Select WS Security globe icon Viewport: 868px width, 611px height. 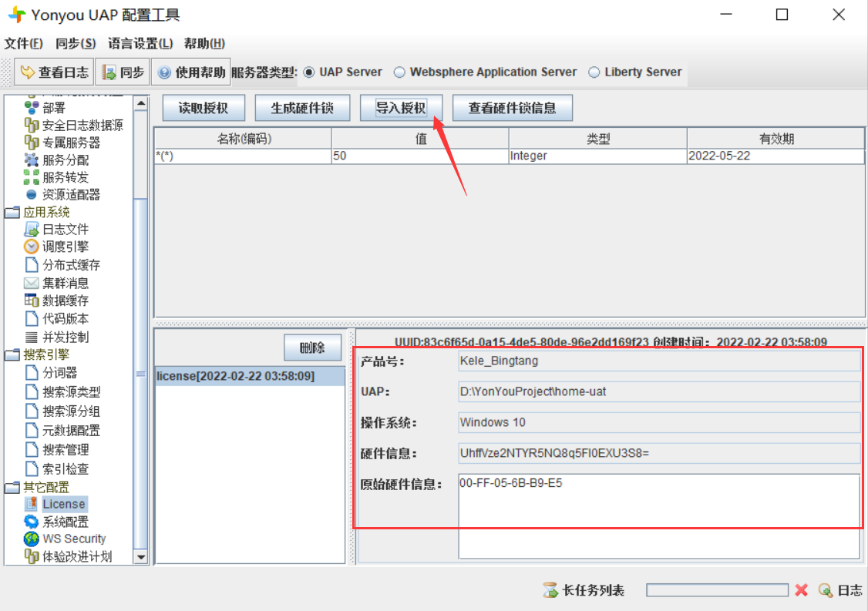click(32, 539)
